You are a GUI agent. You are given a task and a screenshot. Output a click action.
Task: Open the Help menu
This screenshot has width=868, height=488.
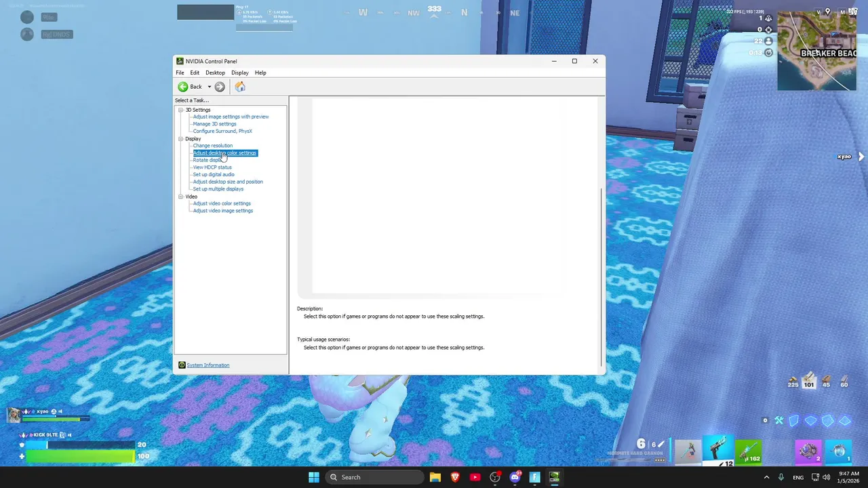(260, 73)
